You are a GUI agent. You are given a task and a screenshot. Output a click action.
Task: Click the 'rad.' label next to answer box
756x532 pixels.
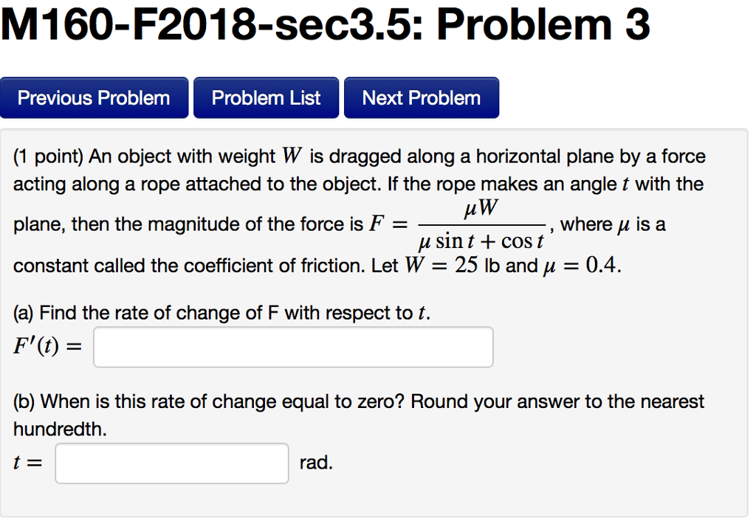pyautogui.click(x=316, y=462)
